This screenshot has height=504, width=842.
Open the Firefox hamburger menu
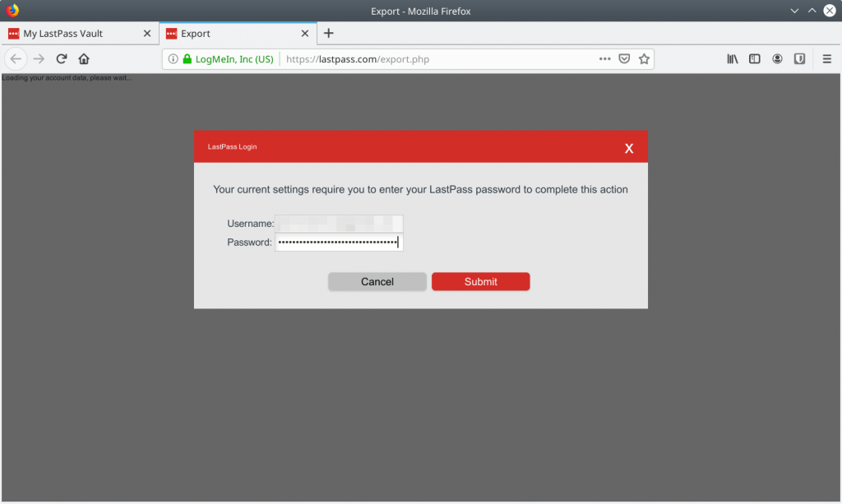tap(827, 59)
